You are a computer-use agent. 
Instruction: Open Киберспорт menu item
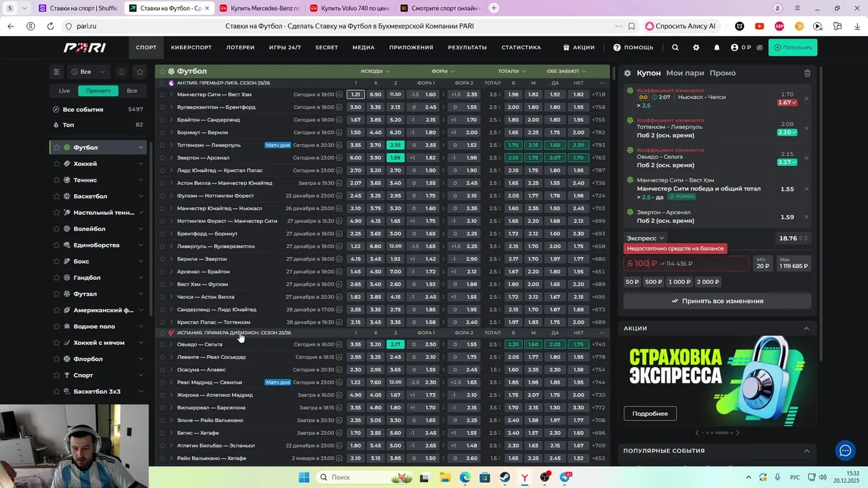pos(191,47)
